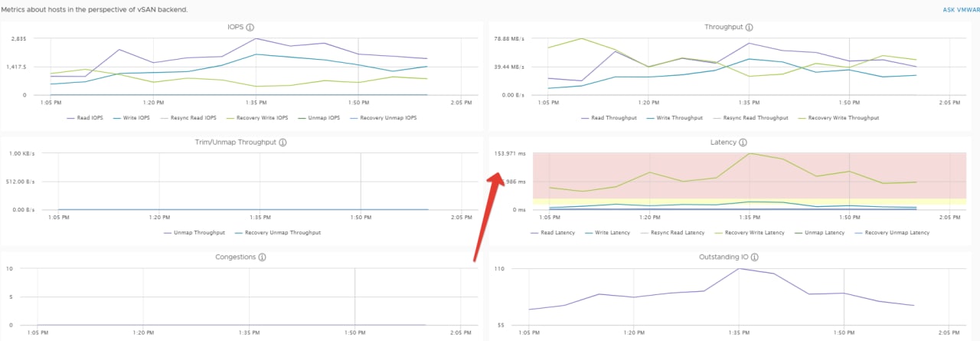
Task: Click the Read IOPS line peak
Action: (256, 38)
